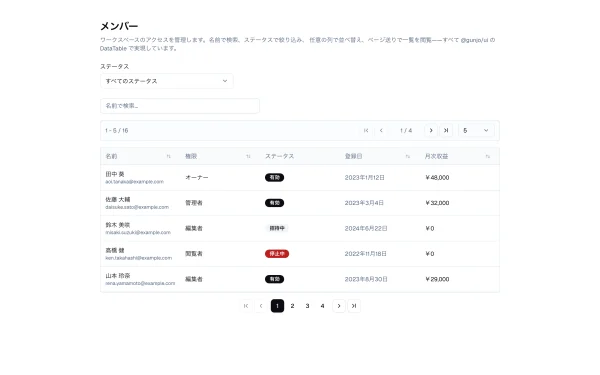The height and width of the screenshot is (375, 600).
Task: Click the name 鈴木 美咲
Action: pyautogui.click(x=118, y=225)
